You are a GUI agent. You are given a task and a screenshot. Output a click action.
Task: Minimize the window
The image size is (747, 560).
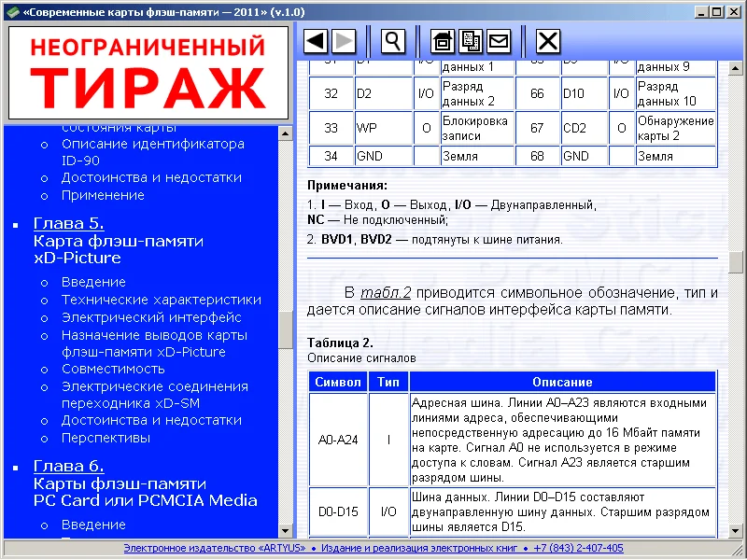(x=700, y=12)
